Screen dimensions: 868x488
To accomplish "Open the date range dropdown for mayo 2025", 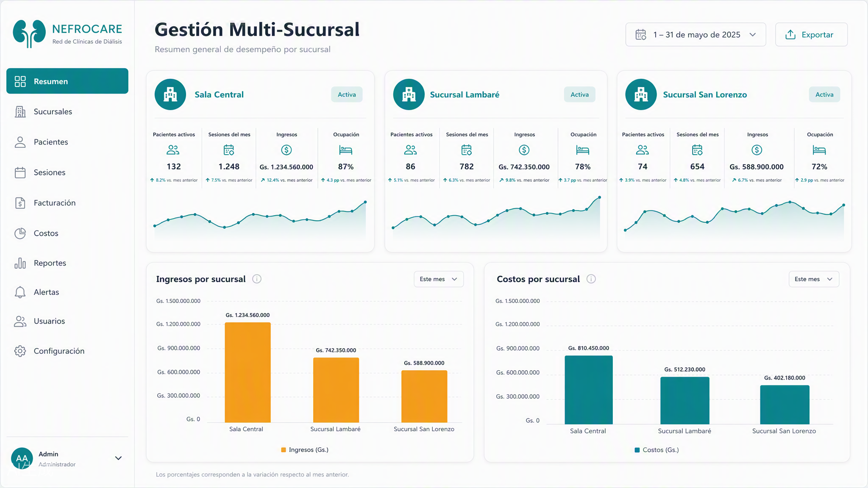I will click(696, 35).
